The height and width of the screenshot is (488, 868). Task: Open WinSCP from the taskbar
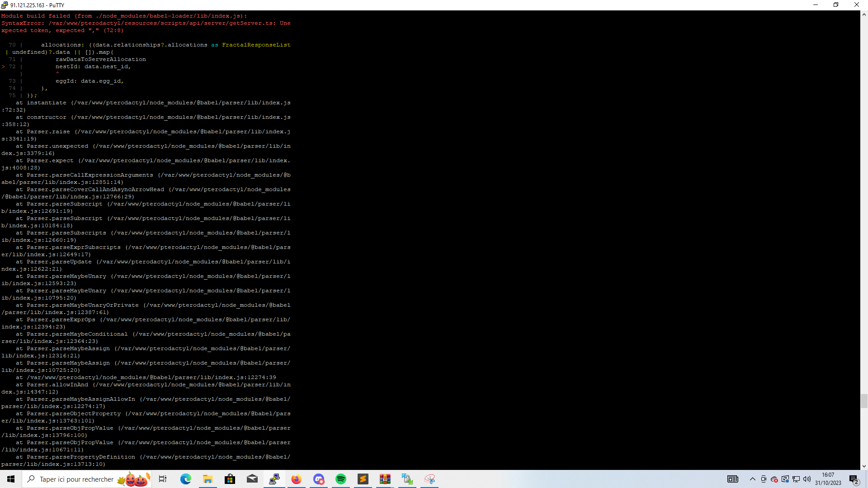(407, 479)
